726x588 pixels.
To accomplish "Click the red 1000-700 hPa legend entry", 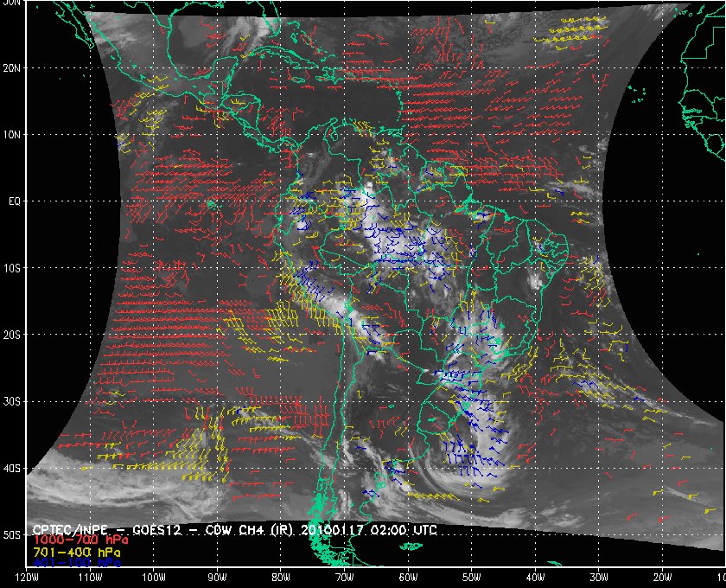I will tap(80, 540).
